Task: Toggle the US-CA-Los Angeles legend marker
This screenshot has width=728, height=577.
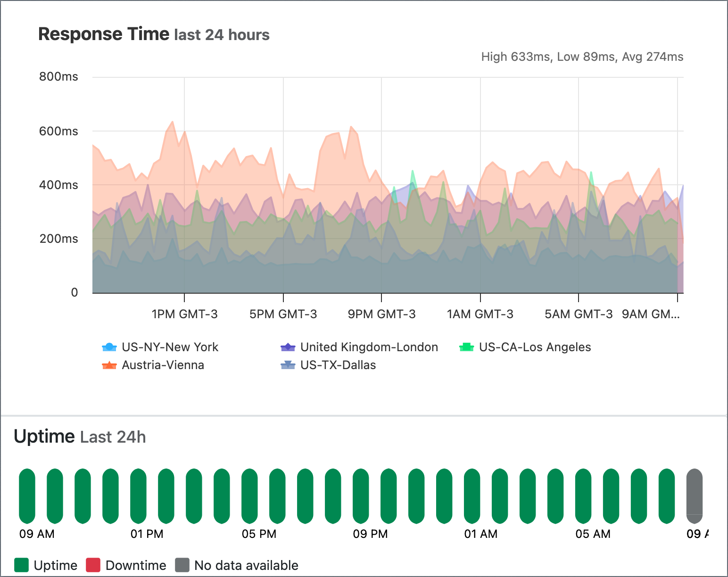Action: pyautogui.click(x=467, y=347)
